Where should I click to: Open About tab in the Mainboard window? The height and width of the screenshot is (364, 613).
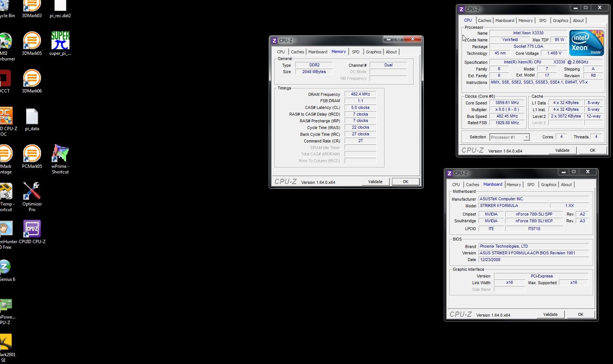[x=566, y=185]
